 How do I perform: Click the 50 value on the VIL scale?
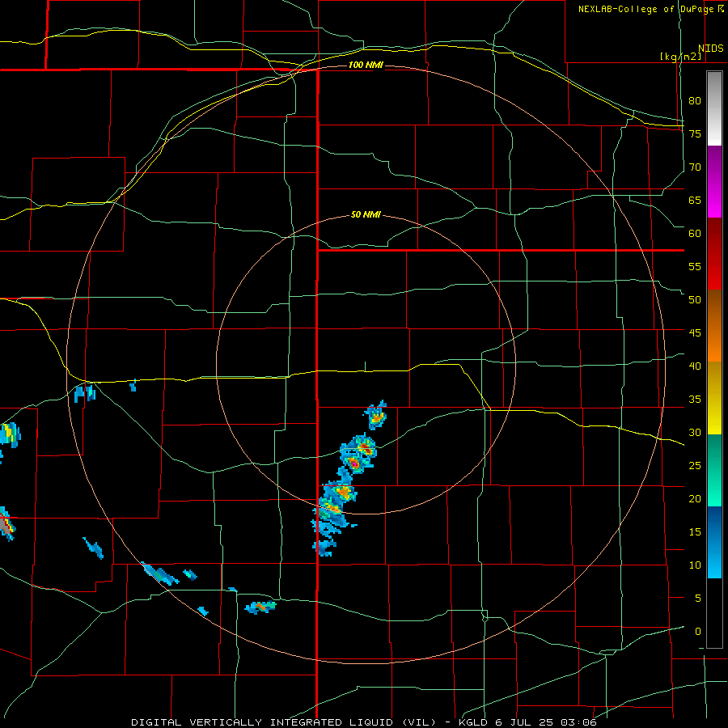[695, 300]
